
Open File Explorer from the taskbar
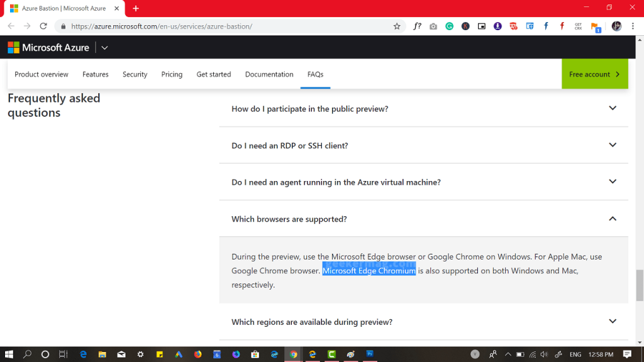pyautogui.click(x=103, y=354)
